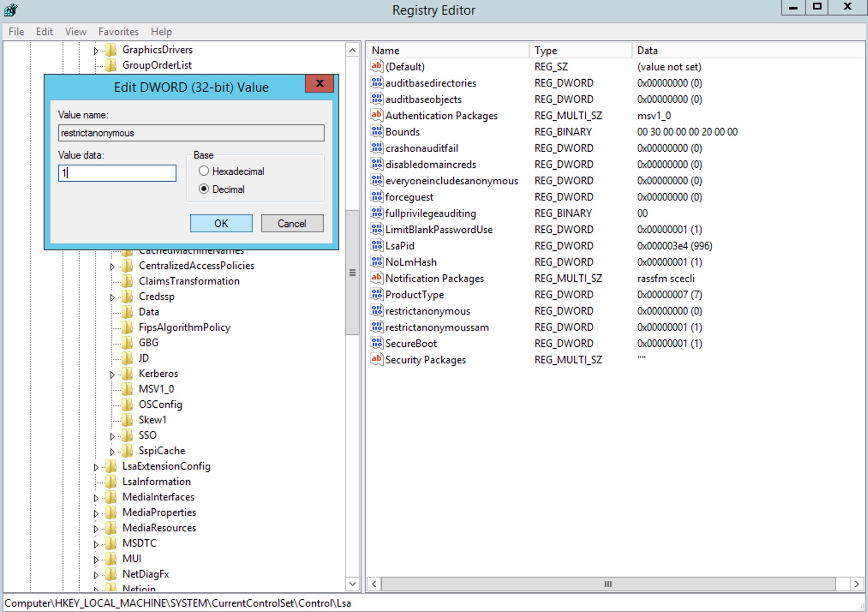Select the Hexadecimal base radio button

click(x=204, y=171)
